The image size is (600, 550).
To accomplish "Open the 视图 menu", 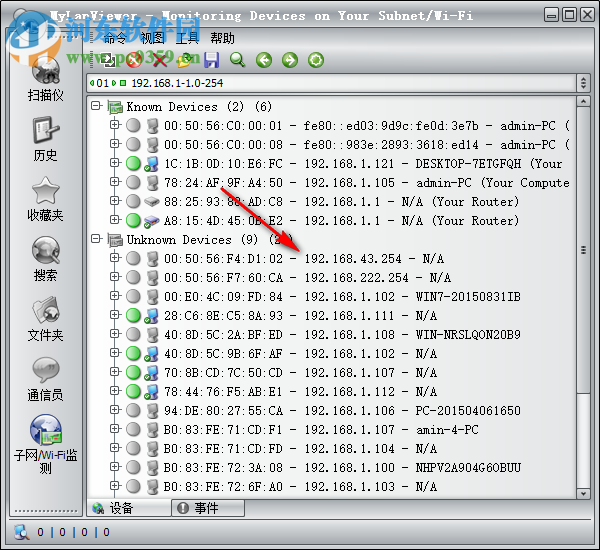I will [152, 38].
